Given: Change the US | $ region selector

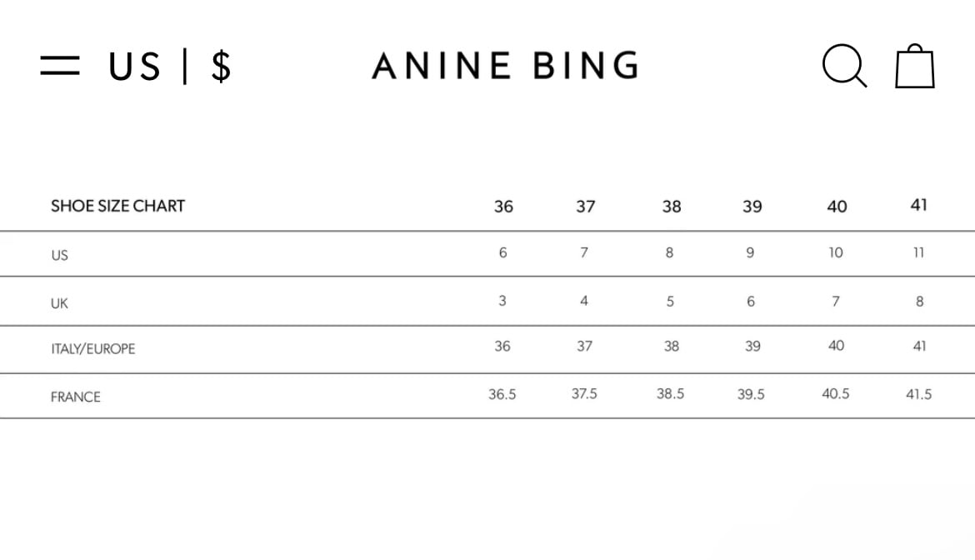Looking at the screenshot, I should coord(170,66).
